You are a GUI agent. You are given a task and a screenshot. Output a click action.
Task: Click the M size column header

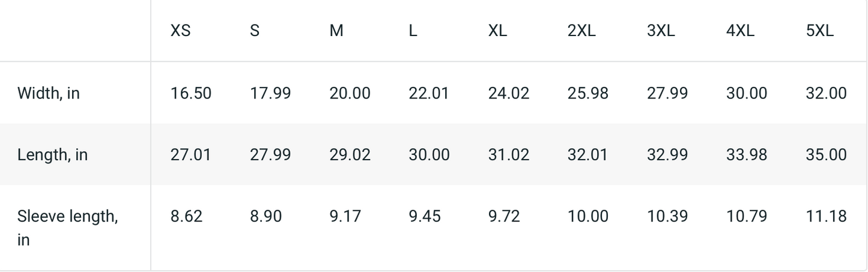click(x=336, y=31)
